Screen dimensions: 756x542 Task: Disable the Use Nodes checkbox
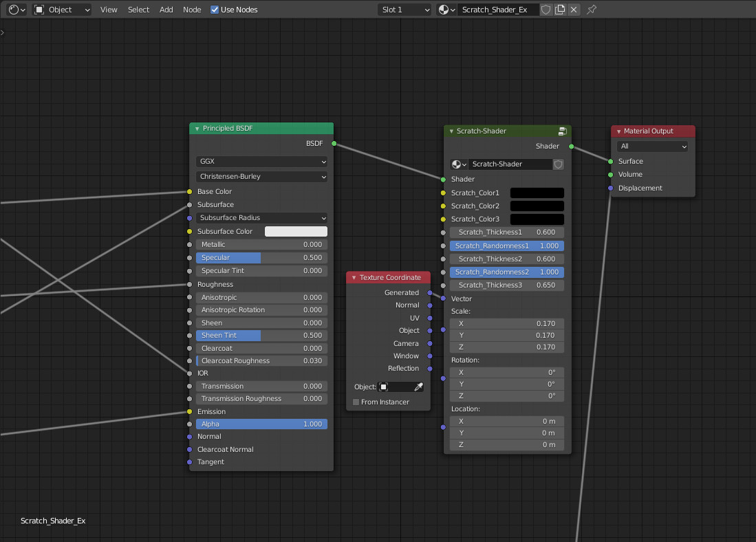[215, 10]
